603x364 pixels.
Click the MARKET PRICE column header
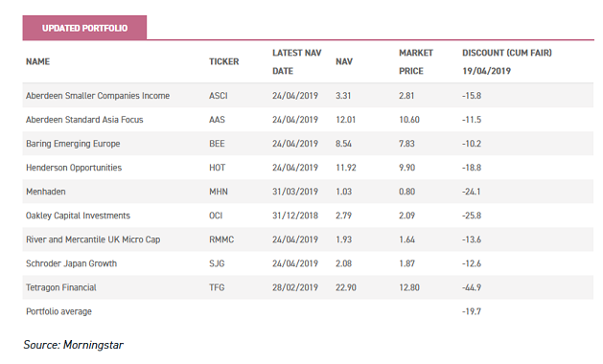point(416,62)
